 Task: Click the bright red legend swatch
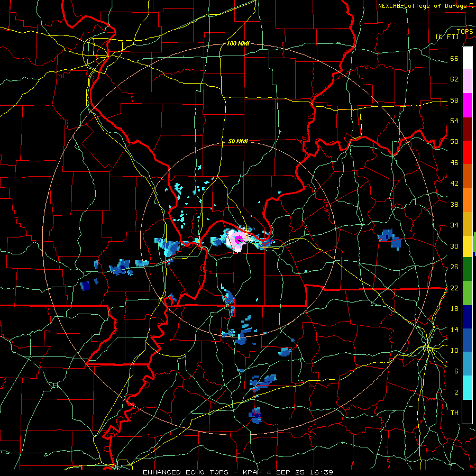click(x=467, y=152)
